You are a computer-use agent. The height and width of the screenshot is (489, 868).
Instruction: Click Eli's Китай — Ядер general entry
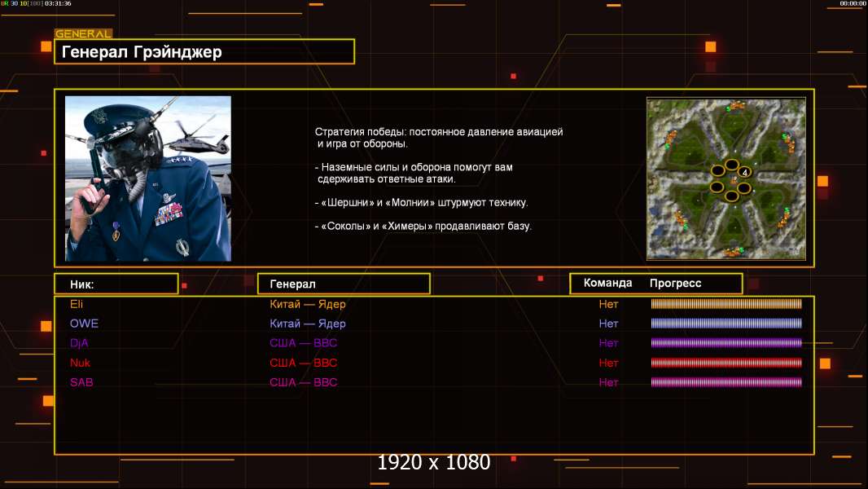pyautogui.click(x=308, y=304)
